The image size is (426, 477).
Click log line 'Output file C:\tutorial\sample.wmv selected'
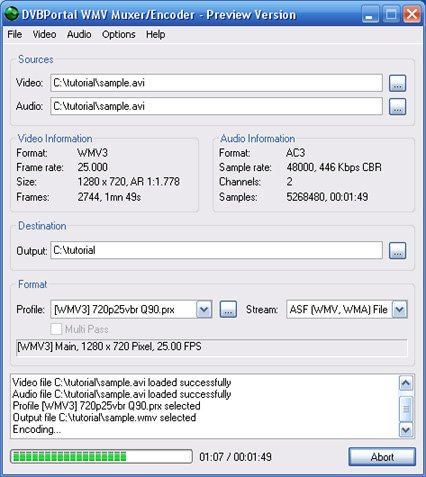pos(104,418)
